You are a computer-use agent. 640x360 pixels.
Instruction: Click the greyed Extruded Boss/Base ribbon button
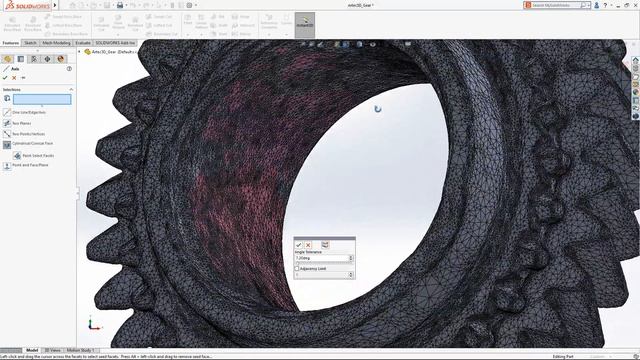tap(12, 23)
